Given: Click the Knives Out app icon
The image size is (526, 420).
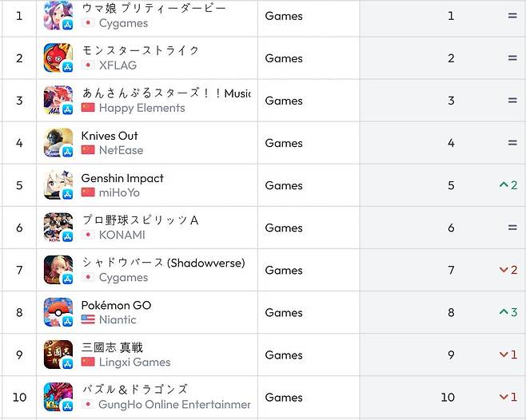Looking at the screenshot, I should pyautogui.click(x=58, y=143).
